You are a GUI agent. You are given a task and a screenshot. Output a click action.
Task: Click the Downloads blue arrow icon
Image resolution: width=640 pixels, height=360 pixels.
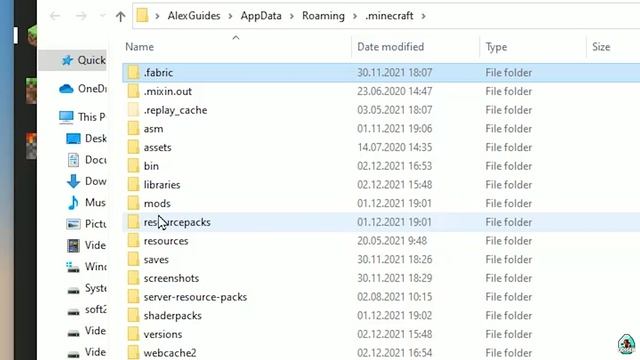pyautogui.click(x=73, y=181)
